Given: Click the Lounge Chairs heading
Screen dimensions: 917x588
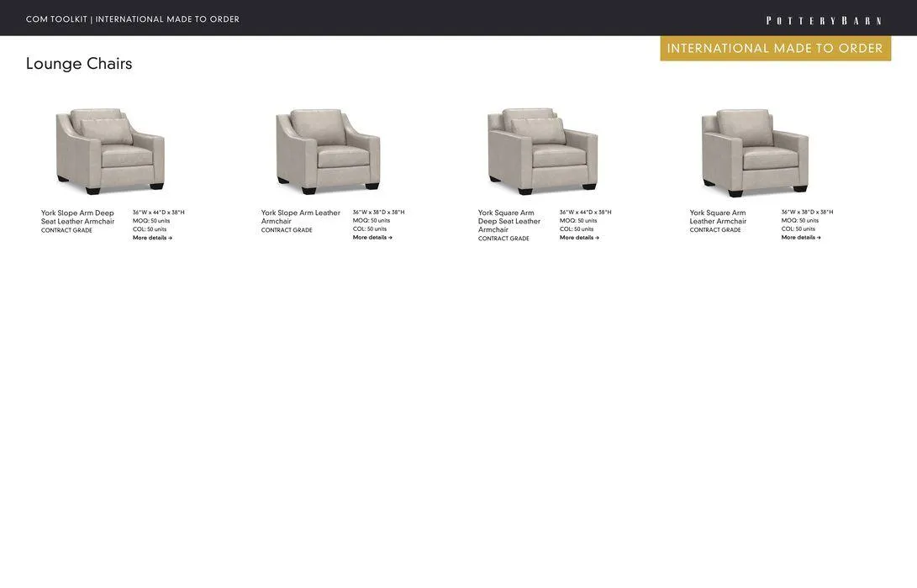Looking at the screenshot, I should point(79,64).
